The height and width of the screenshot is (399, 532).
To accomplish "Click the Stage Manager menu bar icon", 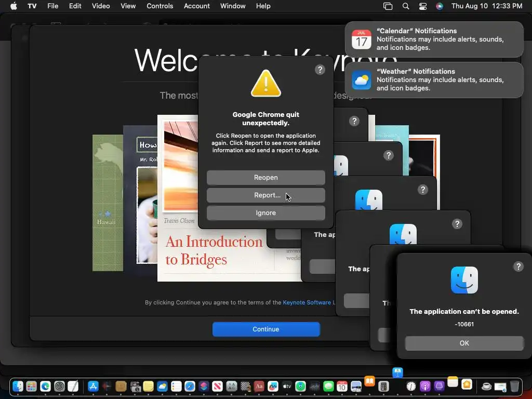I will click(x=388, y=6).
